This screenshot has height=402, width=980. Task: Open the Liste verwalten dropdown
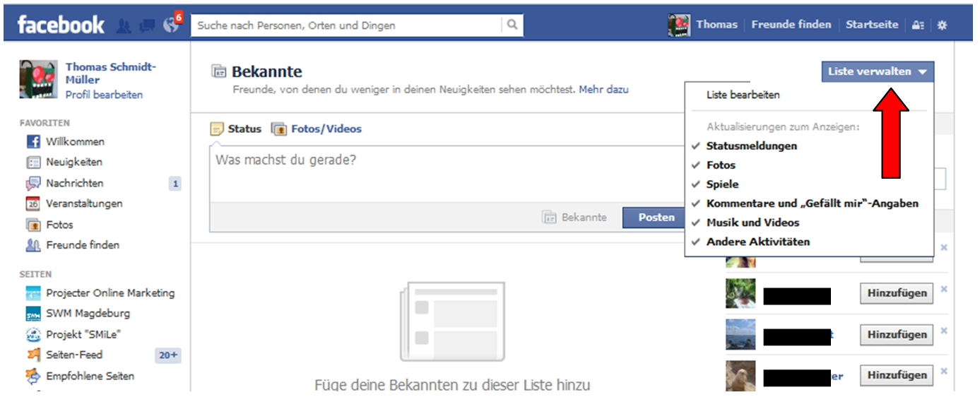(x=878, y=72)
